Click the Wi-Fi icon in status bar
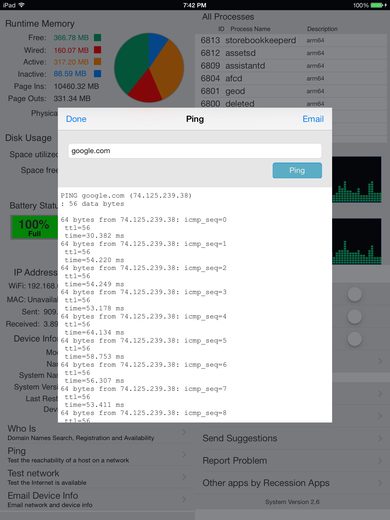The height and width of the screenshot is (520, 390). 21,5
